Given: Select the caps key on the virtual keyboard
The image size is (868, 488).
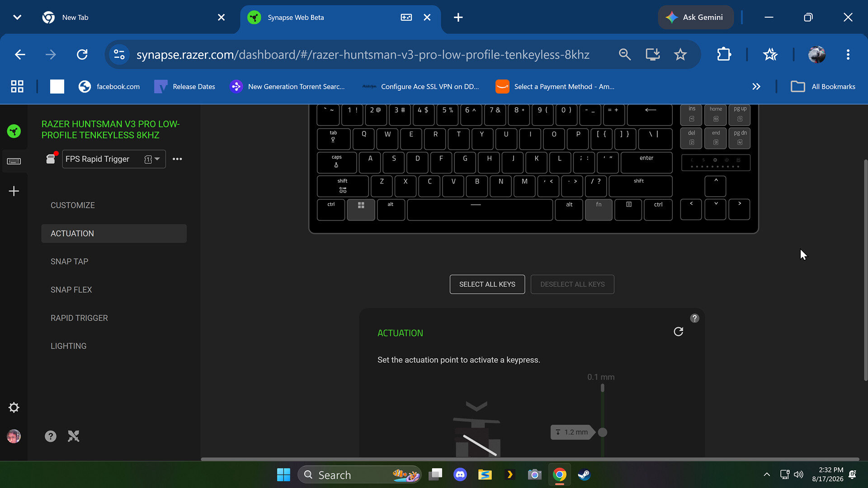Looking at the screenshot, I should click(337, 163).
